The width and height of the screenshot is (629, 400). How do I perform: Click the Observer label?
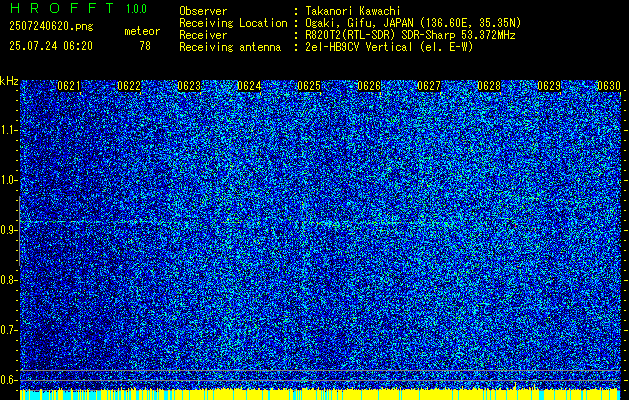coord(203,12)
